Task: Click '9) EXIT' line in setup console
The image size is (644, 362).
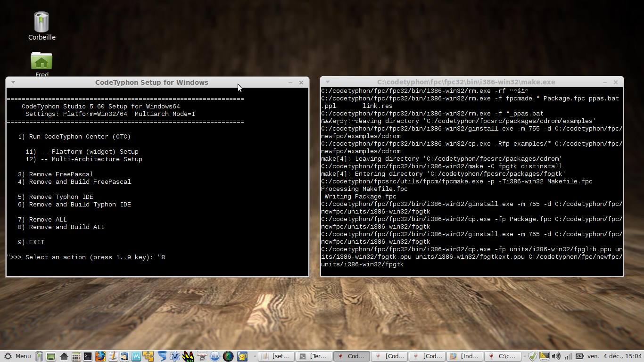Action: pyautogui.click(x=31, y=242)
